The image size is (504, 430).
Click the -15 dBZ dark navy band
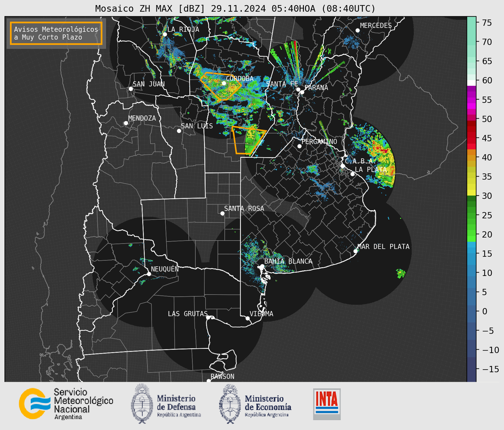point(471,369)
